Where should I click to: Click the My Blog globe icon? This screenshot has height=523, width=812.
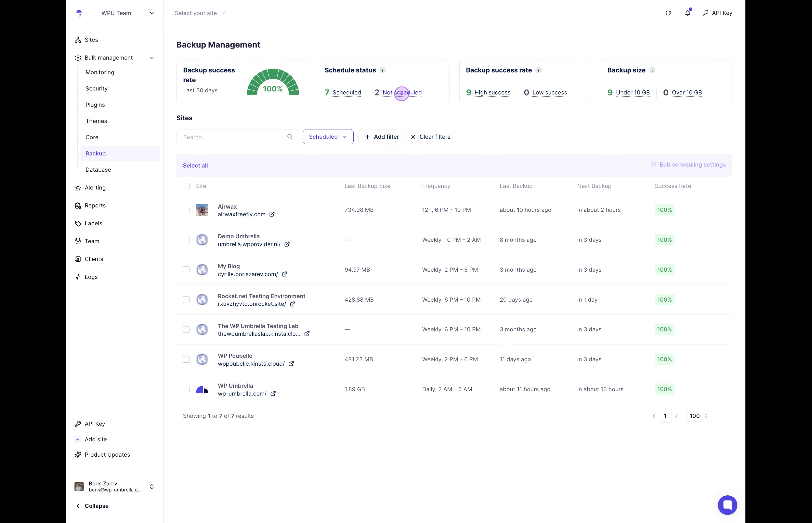click(202, 270)
